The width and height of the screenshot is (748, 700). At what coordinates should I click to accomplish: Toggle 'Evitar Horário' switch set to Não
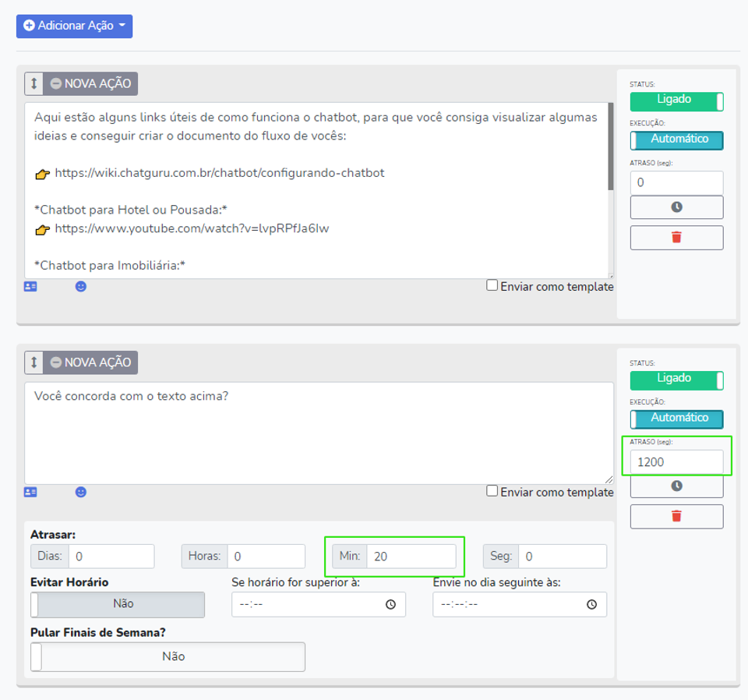[117, 604]
